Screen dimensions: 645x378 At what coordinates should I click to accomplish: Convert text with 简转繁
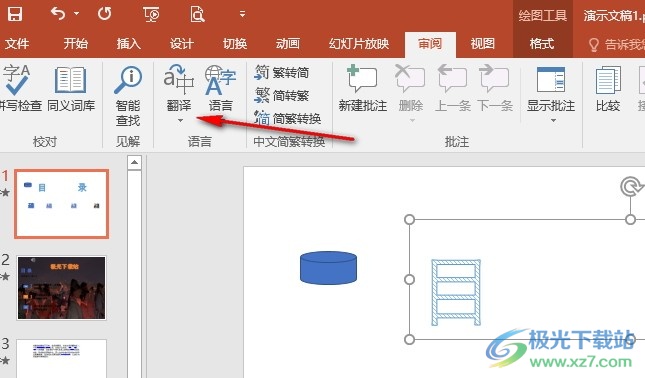[281, 95]
